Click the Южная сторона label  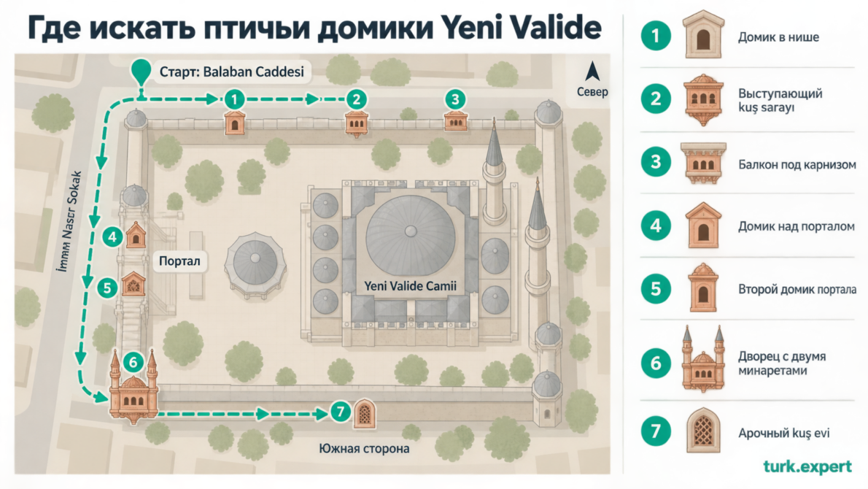364,449
